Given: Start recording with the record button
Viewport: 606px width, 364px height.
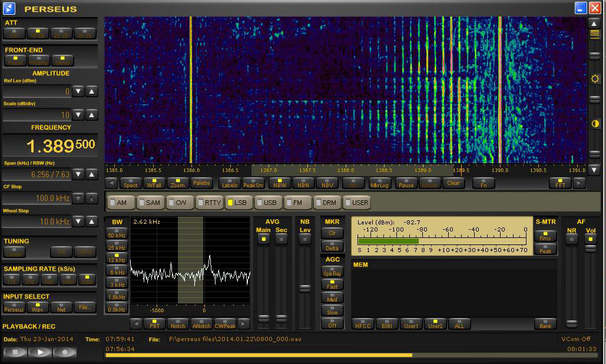Looking at the screenshot, I should click(x=65, y=352).
